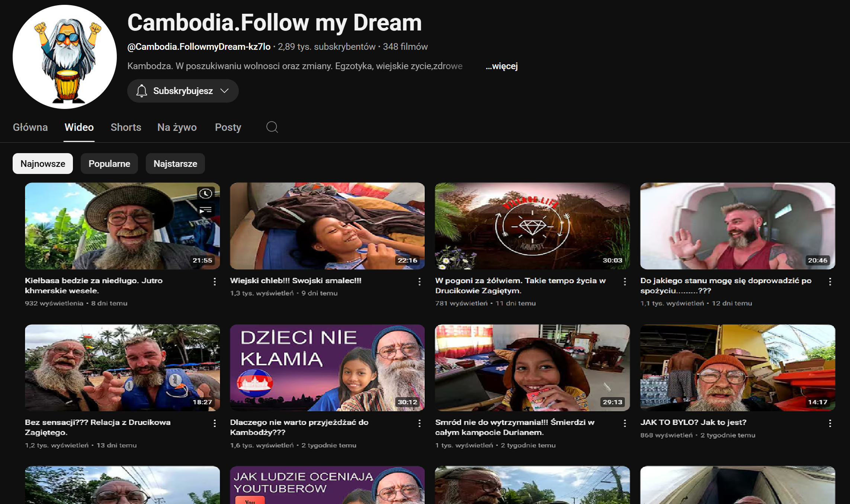Viewport: 850px width, 504px height.
Task: Play the DZIECI NIE KŁAMIA thumbnail video
Action: pos(327,368)
